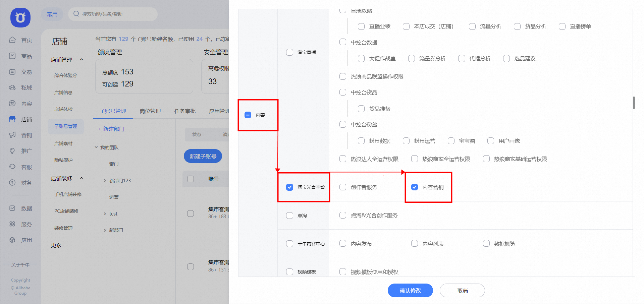Check 千牛内容中心 checkbox
The image size is (644, 304).
[289, 244]
